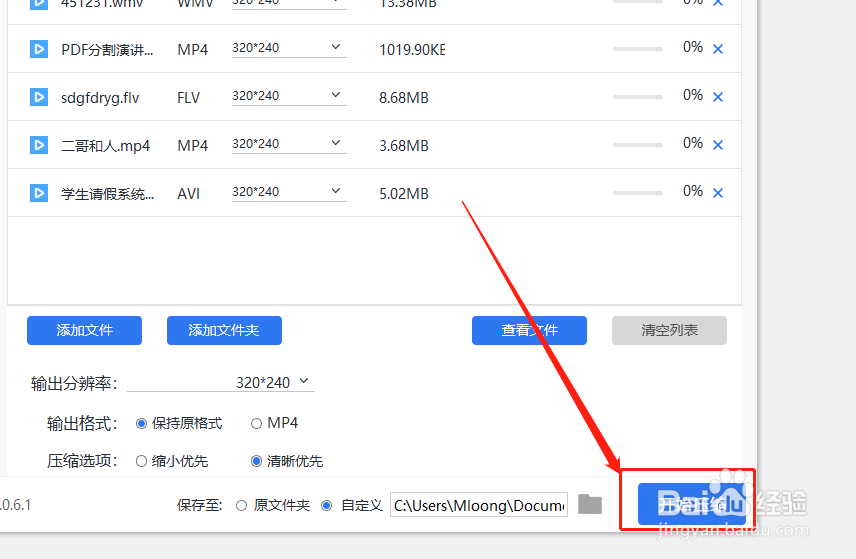
Task: Click the 添加文件 button
Action: tap(85, 330)
